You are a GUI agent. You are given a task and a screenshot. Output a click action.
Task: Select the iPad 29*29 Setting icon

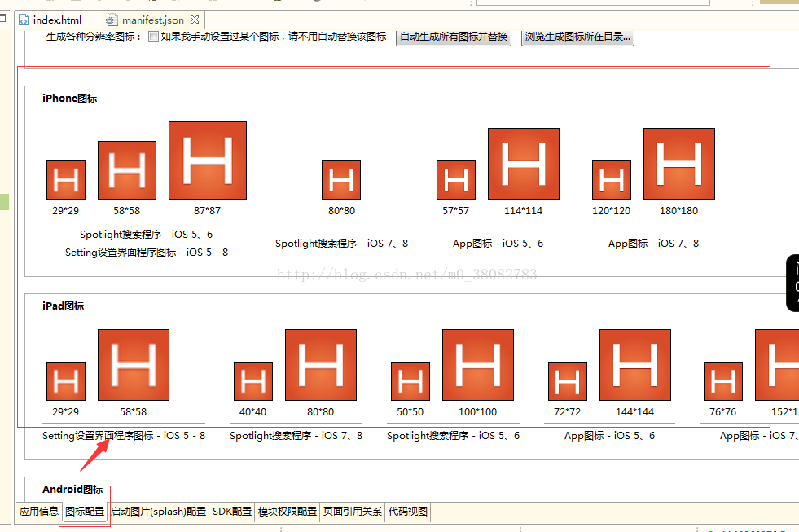[x=66, y=381]
